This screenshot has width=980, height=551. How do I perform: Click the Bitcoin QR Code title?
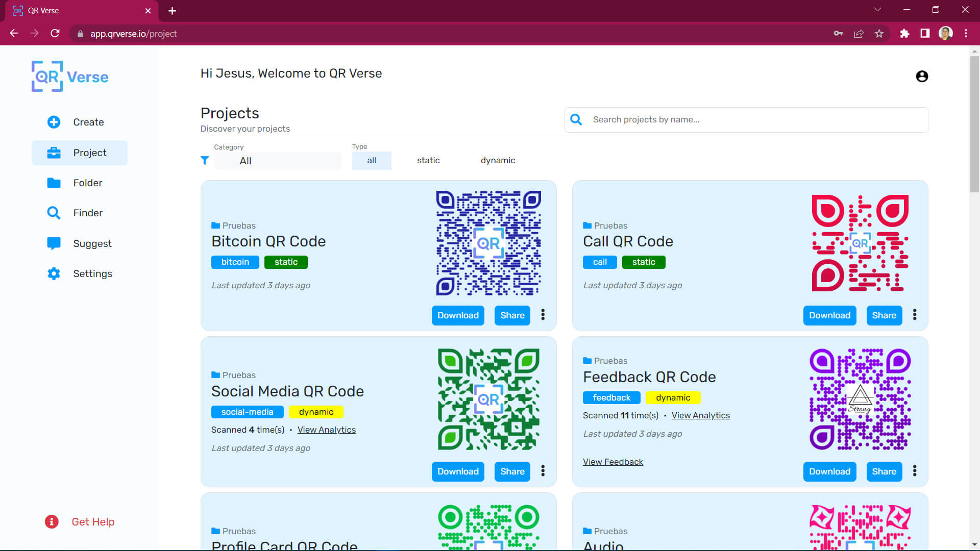(x=268, y=241)
